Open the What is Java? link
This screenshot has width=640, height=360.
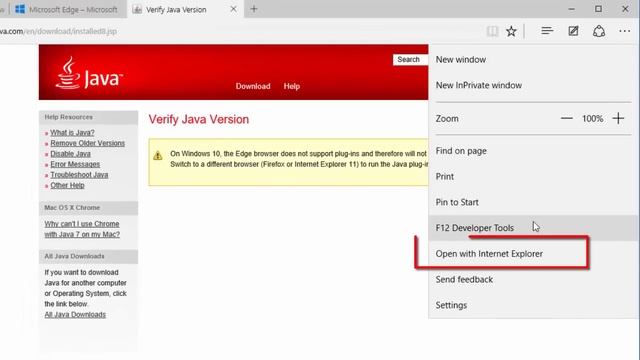point(72,133)
